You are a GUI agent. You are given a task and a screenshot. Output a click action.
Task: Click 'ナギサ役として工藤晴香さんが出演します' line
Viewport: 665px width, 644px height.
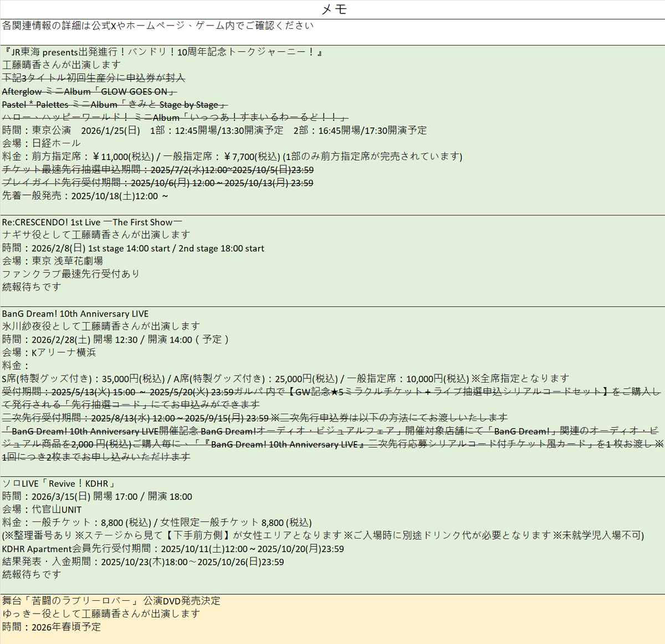click(x=96, y=235)
